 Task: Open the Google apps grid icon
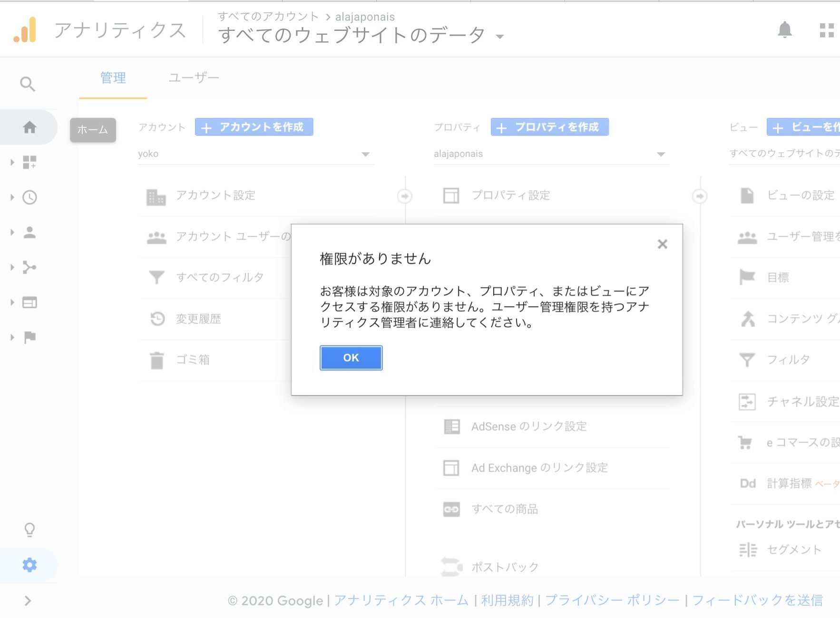[x=827, y=30]
